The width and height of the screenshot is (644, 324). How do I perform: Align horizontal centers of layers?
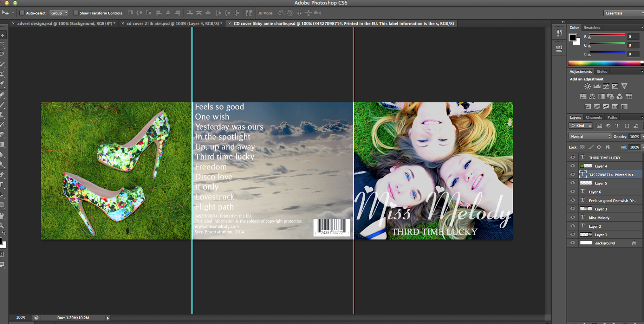tap(168, 13)
